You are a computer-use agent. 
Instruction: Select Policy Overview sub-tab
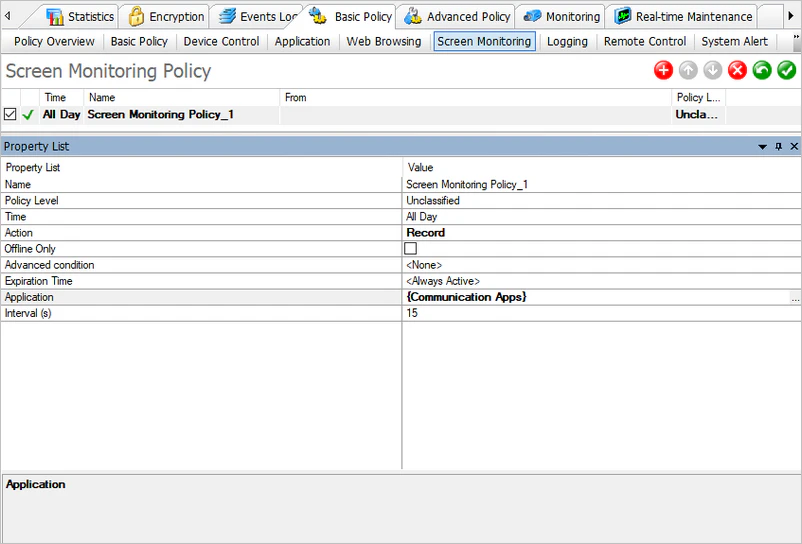(54, 41)
